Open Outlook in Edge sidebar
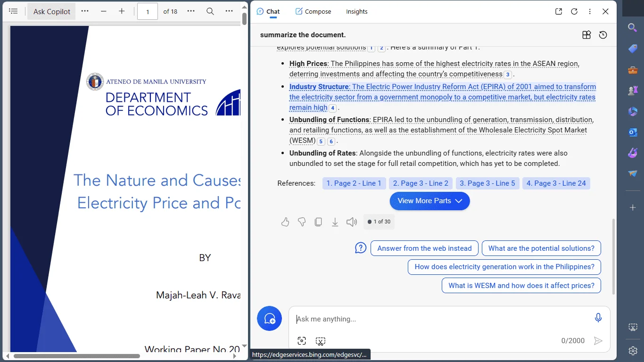The image size is (644, 362). tap(633, 132)
